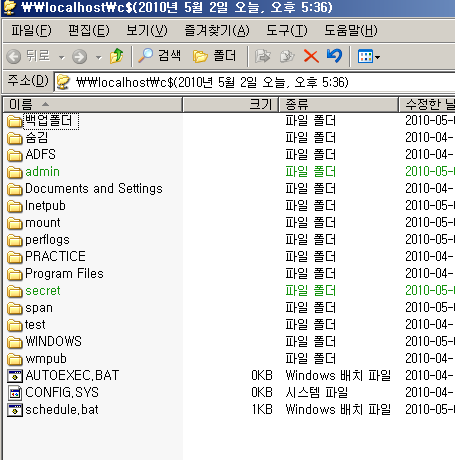Click the address bar path field

255,82
